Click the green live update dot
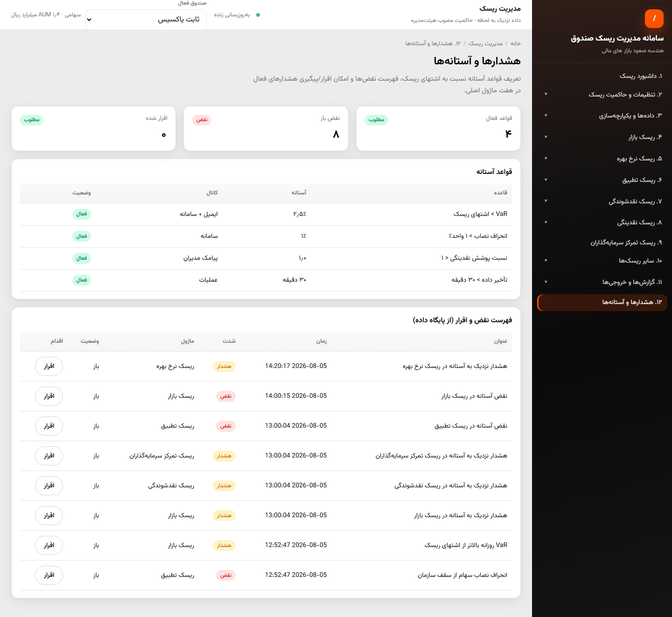The height and width of the screenshot is (617, 672). pyautogui.click(x=258, y=15)
